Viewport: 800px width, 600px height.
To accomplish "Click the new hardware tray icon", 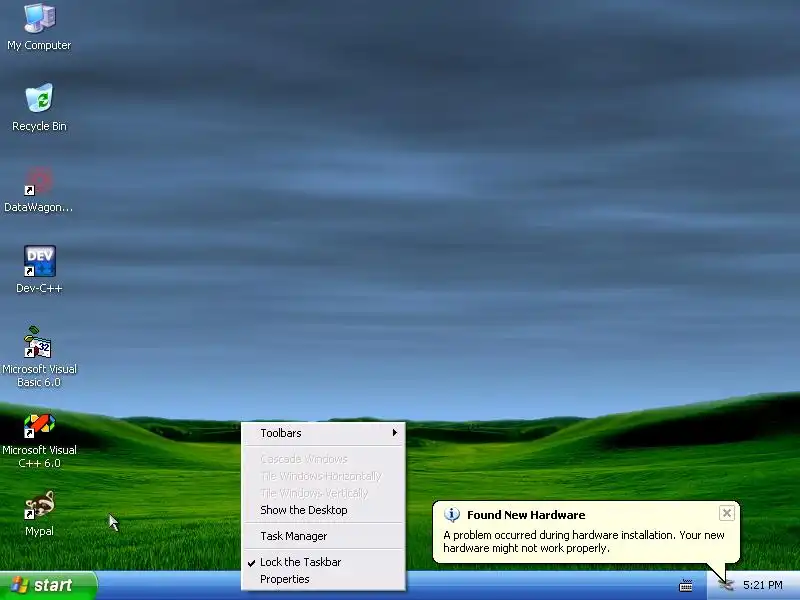I will click(725, 585).
